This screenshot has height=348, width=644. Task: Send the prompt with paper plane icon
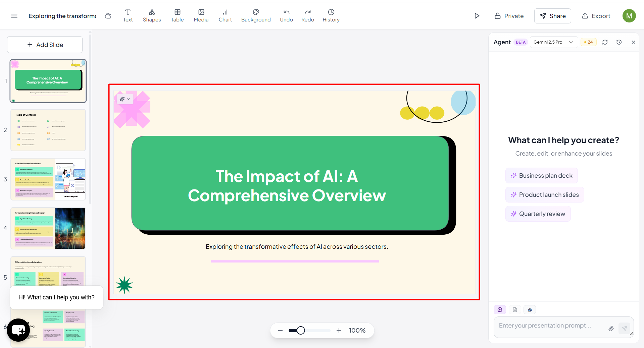click(x=624, y=328)
